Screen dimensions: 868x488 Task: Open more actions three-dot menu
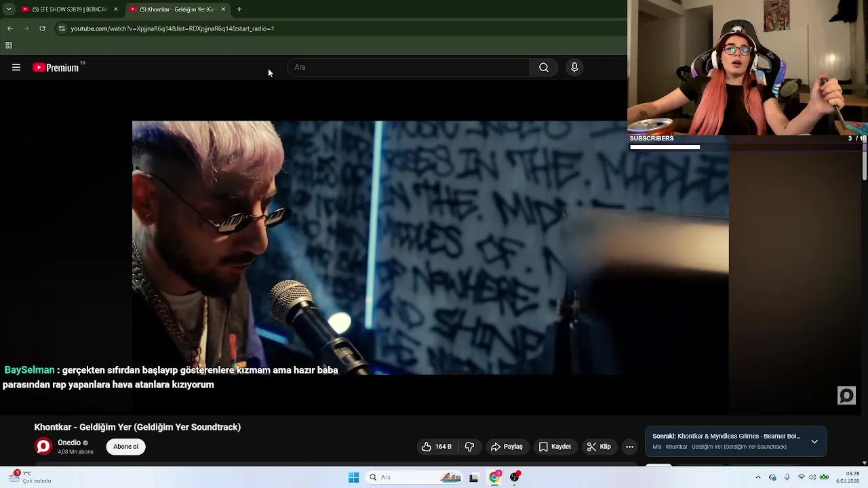[x=629, y=447]
